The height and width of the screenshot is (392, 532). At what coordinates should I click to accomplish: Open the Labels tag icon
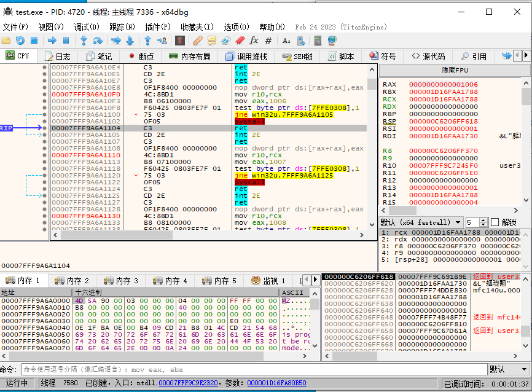[226, 41]
